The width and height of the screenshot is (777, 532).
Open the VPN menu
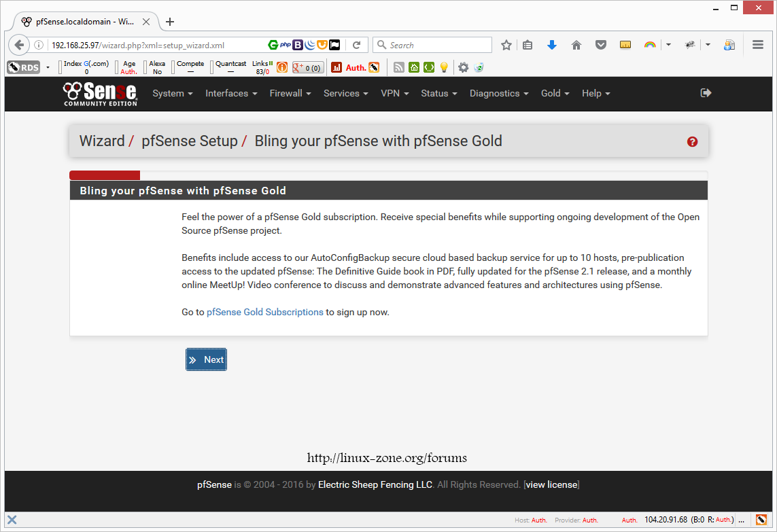[x=394, y=94]
